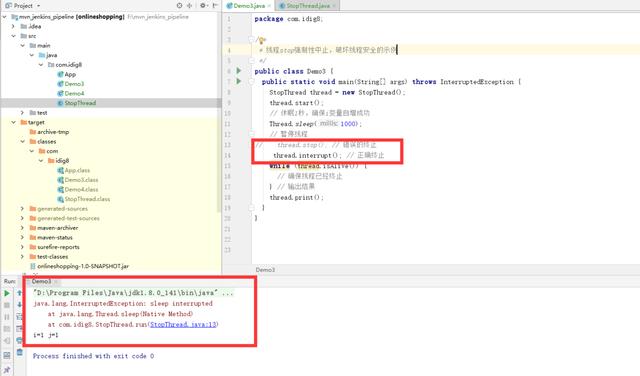Click the pin tab icon in Run panel
The image size is (640, 376).
(7, 370)
